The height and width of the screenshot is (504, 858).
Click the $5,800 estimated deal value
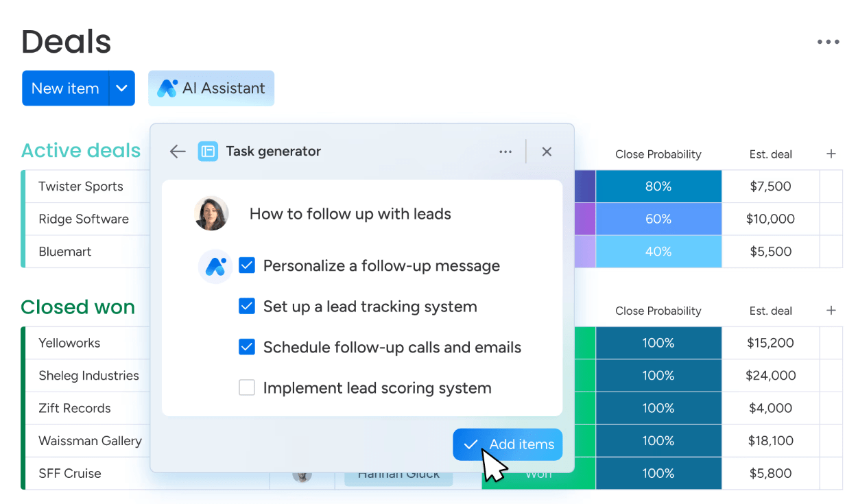[x=771, y=473]
